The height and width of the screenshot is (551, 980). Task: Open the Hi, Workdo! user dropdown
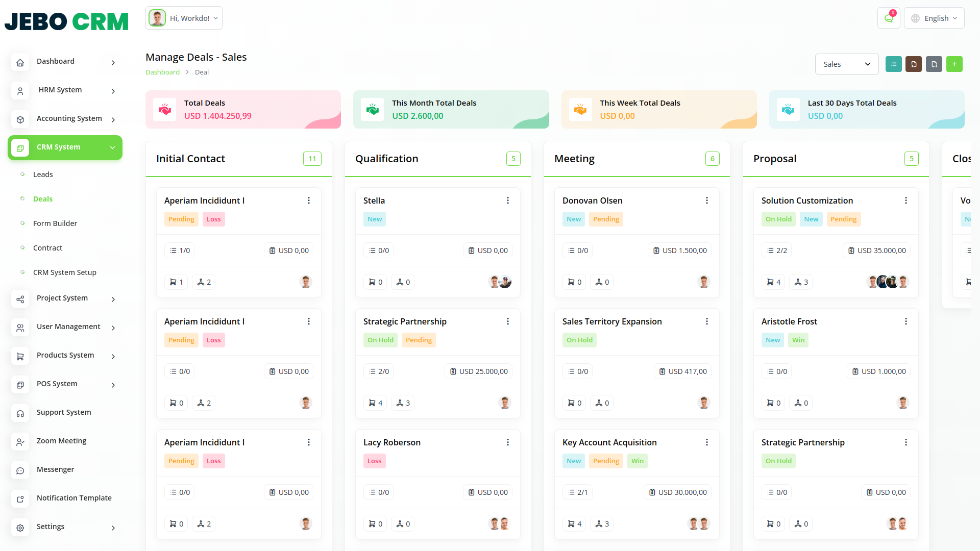point(184,18)
